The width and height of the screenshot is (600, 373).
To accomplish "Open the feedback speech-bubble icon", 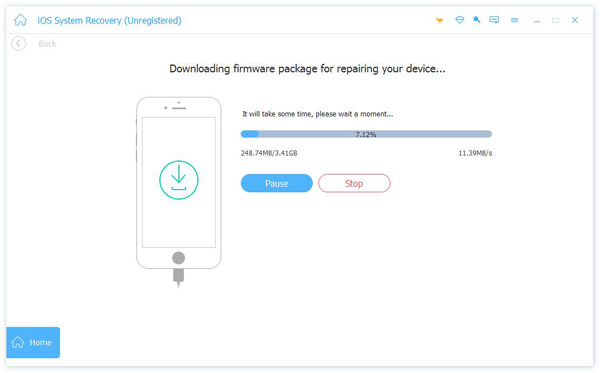I will click(494, 20).
